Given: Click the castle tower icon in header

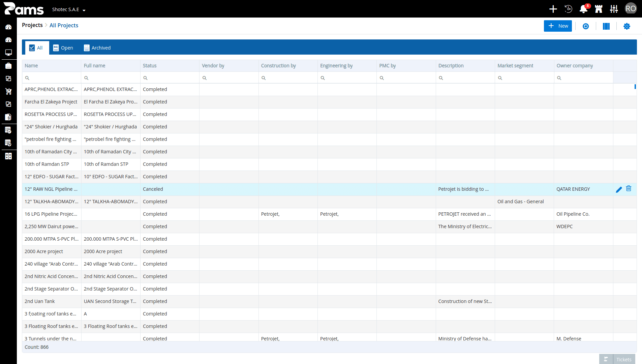Looking at the screenshot, I should point(599,9).
